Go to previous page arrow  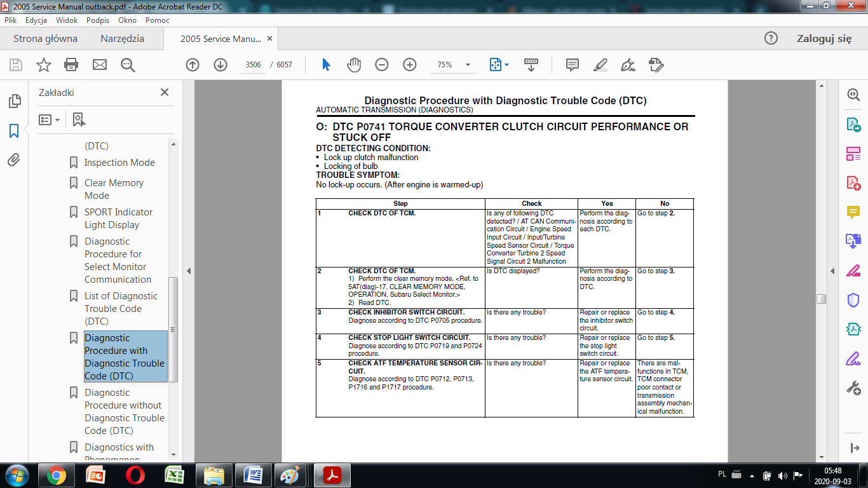point(193,65)
